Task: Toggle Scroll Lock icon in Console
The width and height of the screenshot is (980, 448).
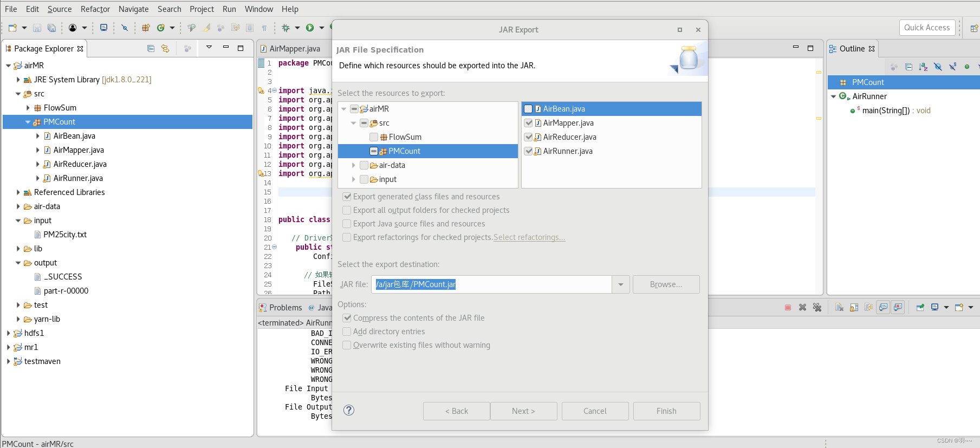Action: tap(854, 307)
